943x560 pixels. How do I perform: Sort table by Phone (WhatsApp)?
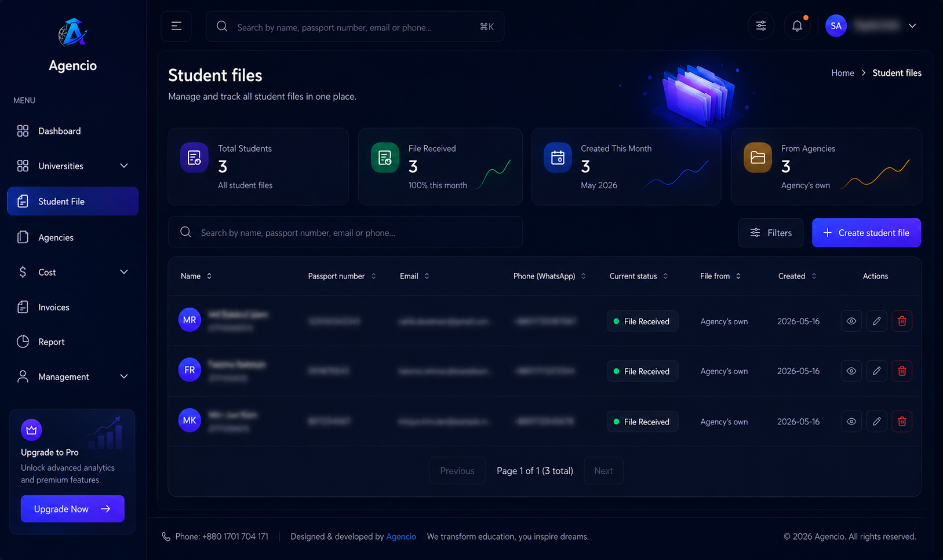549,276
